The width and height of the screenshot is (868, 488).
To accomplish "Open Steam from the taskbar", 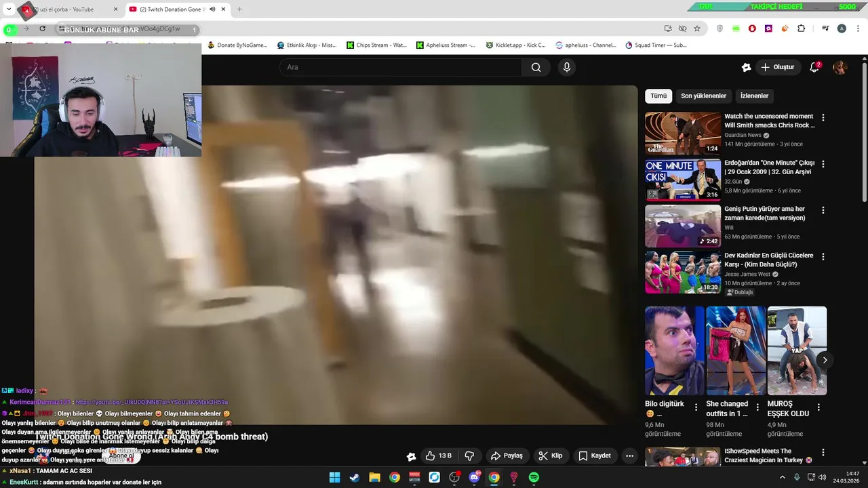I will [x=355, y=477].
